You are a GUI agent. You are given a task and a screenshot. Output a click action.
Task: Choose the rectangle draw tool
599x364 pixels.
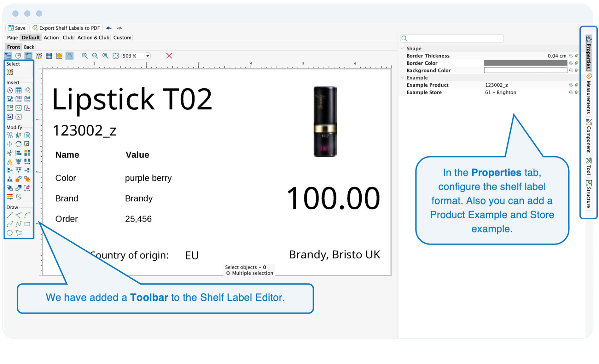pos(27,224)
